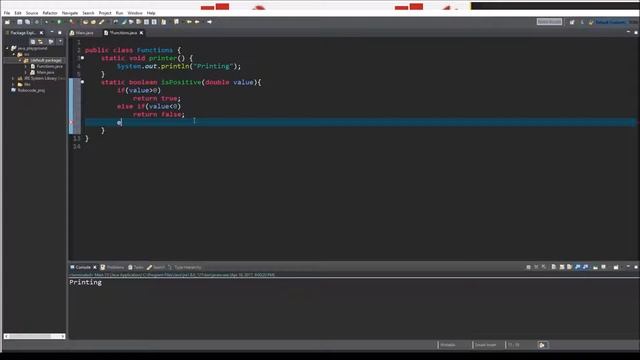
Task: Switch to the Problems tab
Action: pyautogui.click(x=112, y=267)
